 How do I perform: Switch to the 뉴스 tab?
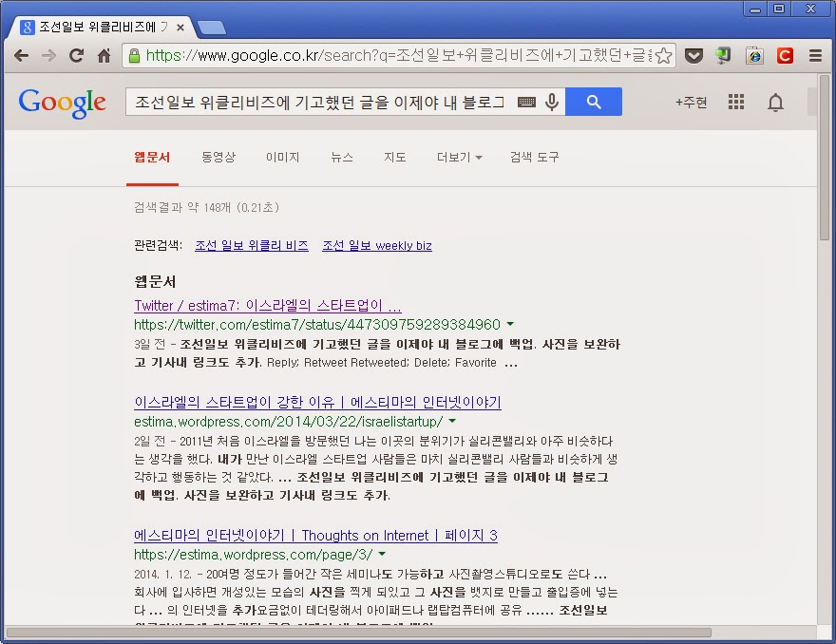342,158
